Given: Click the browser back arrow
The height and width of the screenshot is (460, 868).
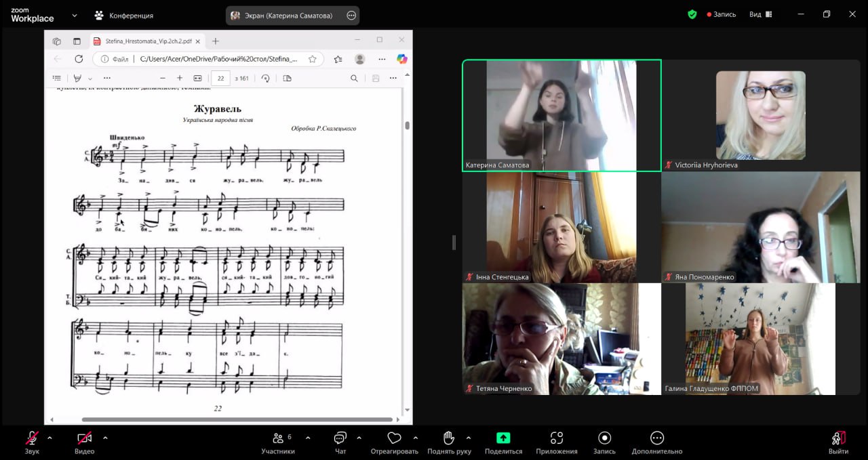Looking at the screenshot, I should 58,59.
